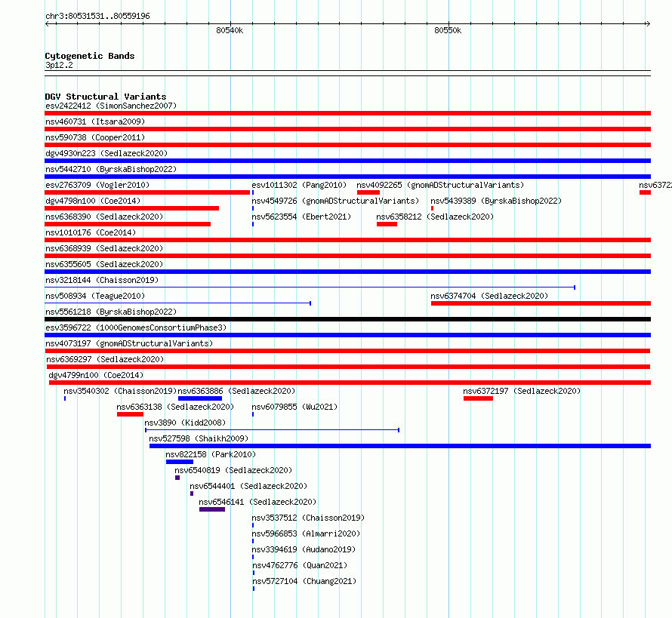This screenshot has width=672, height=618.
Task: Click nsv4073197 (gnomADStructuralVariants) label
Action: pos(129,343)
